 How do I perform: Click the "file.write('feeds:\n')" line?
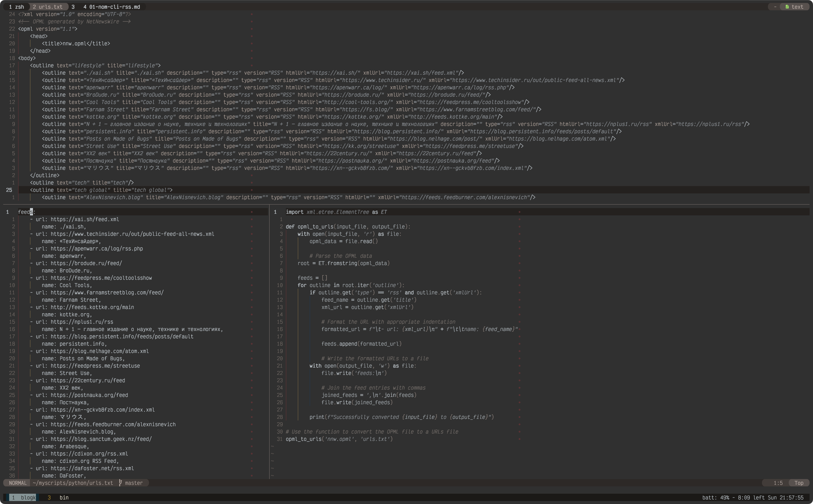(x=354, y=373)
